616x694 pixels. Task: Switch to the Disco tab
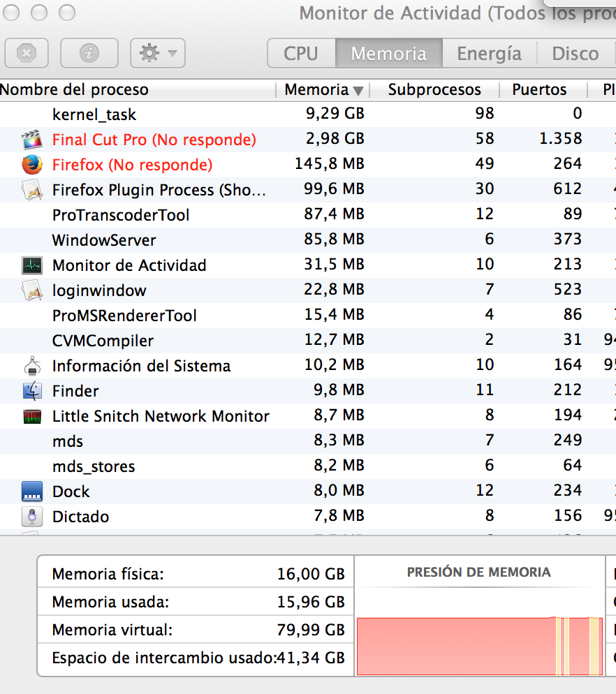pyautogui.click(x=575, y=54)
